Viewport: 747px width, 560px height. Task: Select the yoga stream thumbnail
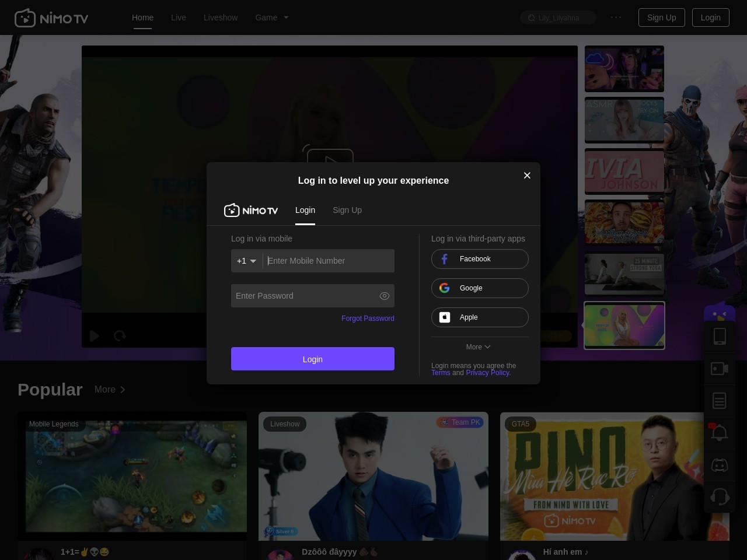[624, 274]
